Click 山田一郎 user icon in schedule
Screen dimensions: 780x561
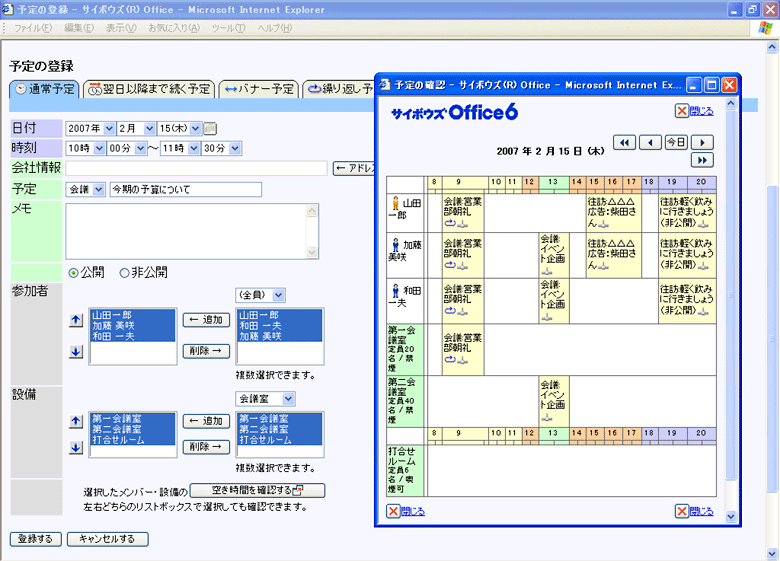(395, 203)
